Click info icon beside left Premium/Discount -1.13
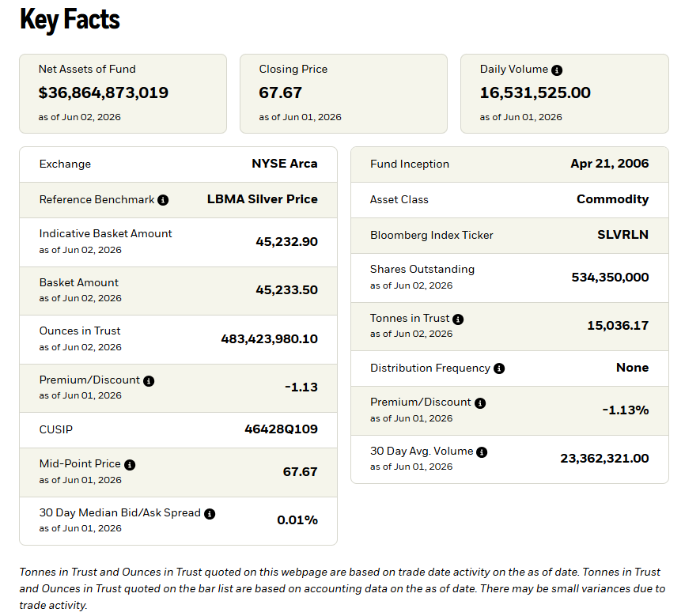This screenshot has height=616, width=700. coord(149,381)
